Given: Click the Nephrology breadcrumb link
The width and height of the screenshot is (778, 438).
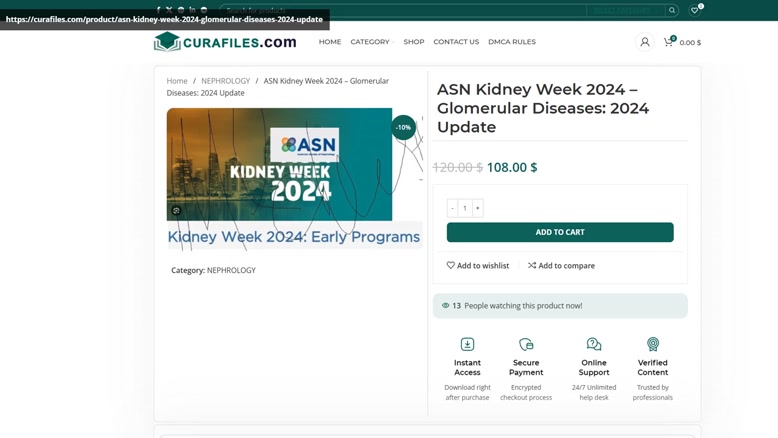Looking at the screenshot, I should [225, 81].
